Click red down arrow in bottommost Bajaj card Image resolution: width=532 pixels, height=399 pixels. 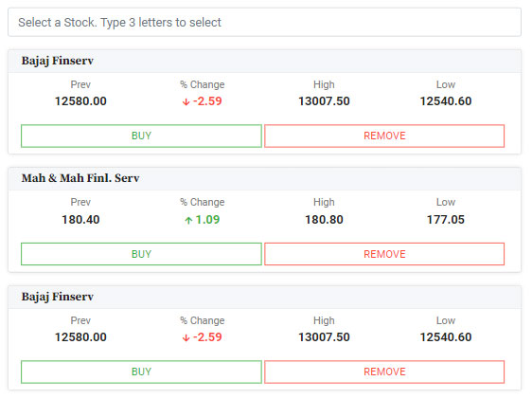pyautogui.click(x=186, y=338)
